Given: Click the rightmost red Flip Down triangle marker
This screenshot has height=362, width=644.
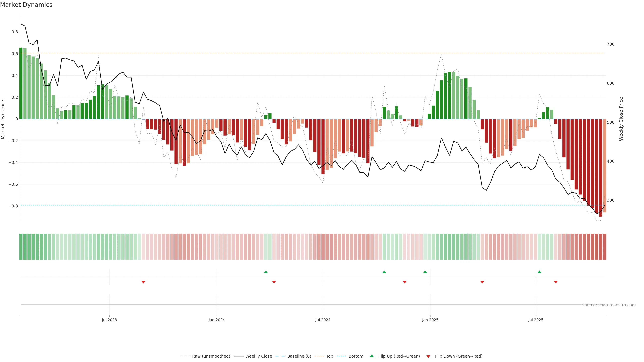Looking at the screenshot, I should (x=555, y=282).
